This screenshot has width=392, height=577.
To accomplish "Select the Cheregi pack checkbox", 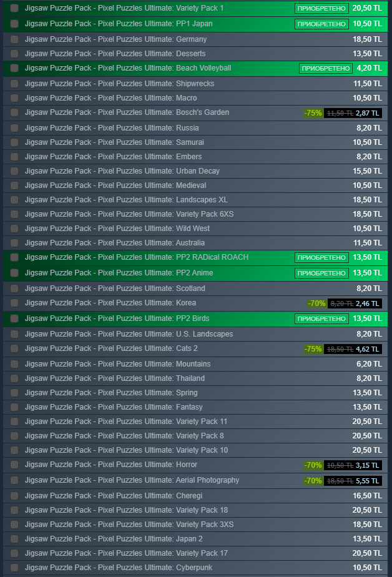I will pos(14,495).
